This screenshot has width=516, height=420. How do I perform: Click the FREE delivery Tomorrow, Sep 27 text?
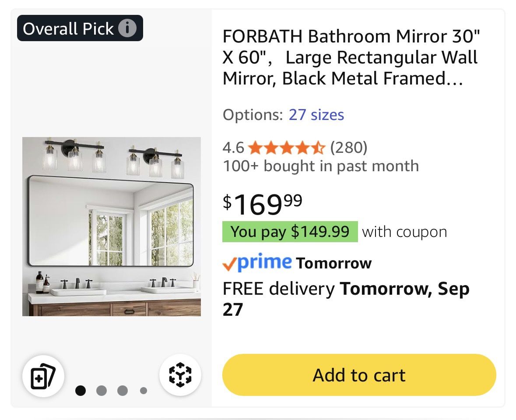click(346, 299)
